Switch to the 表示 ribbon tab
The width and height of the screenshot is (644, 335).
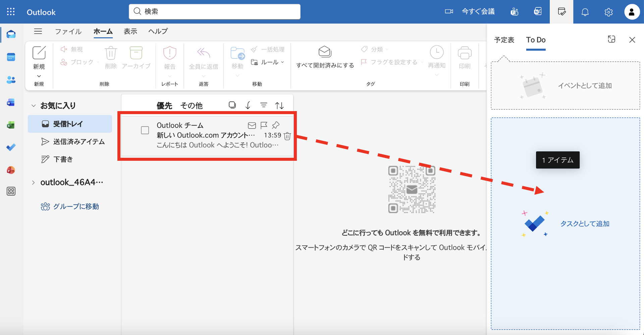pos(130,31)
